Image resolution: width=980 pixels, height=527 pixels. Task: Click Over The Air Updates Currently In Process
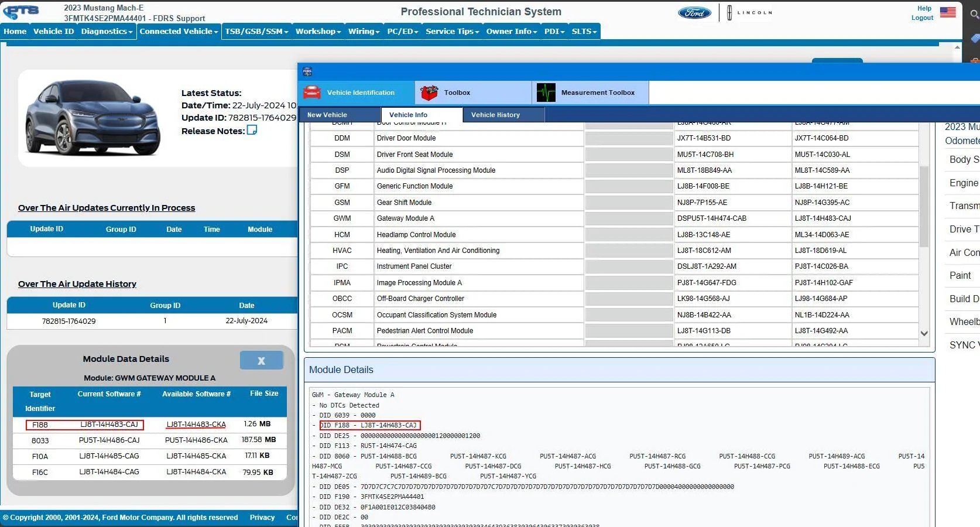tap(107, 208)
